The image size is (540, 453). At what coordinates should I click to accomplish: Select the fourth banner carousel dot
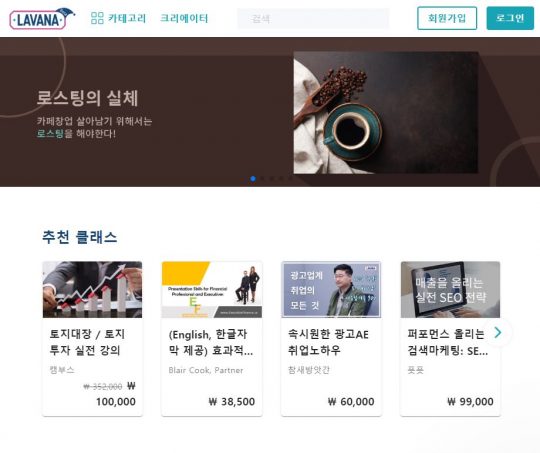point(281,178)
